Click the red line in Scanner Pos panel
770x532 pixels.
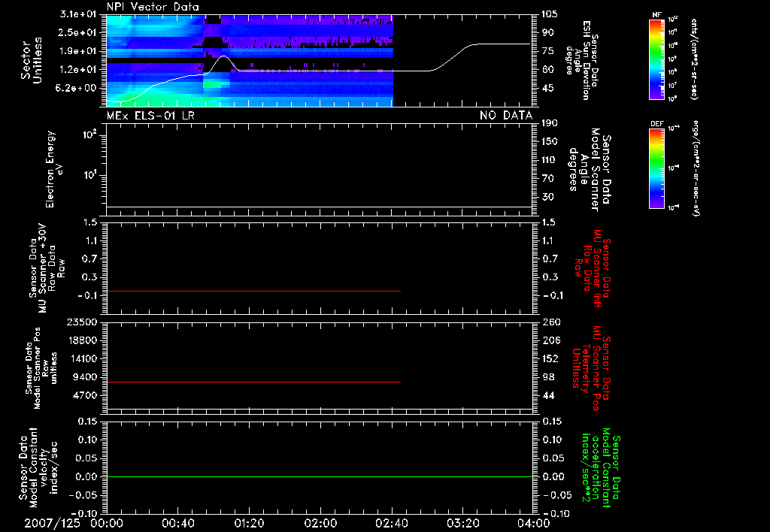(x=253, y=382)
